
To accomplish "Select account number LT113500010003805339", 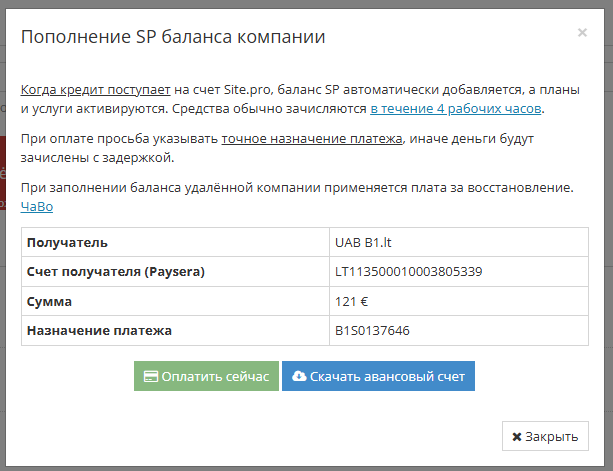I will (x=409, y=271).
